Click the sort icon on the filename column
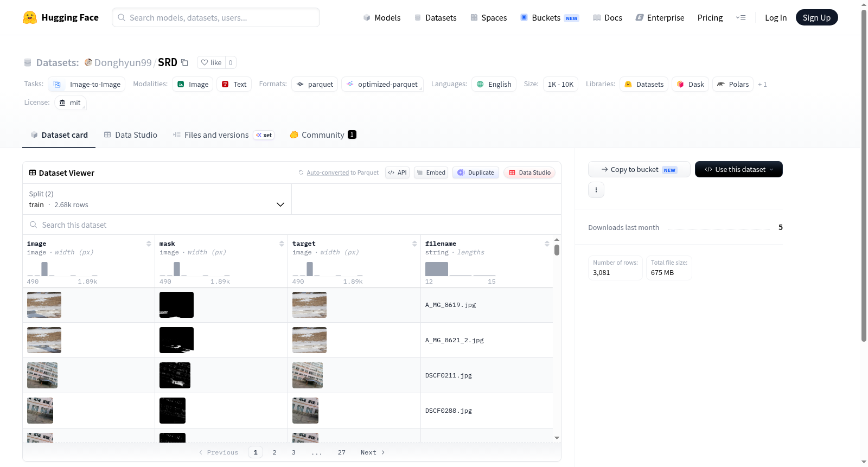 (x=547, y=244)
